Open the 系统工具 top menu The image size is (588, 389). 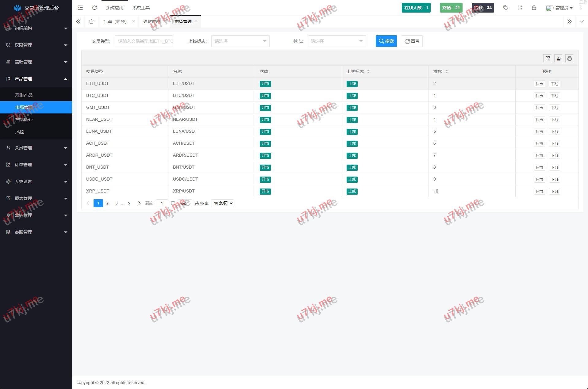(141, 8)
